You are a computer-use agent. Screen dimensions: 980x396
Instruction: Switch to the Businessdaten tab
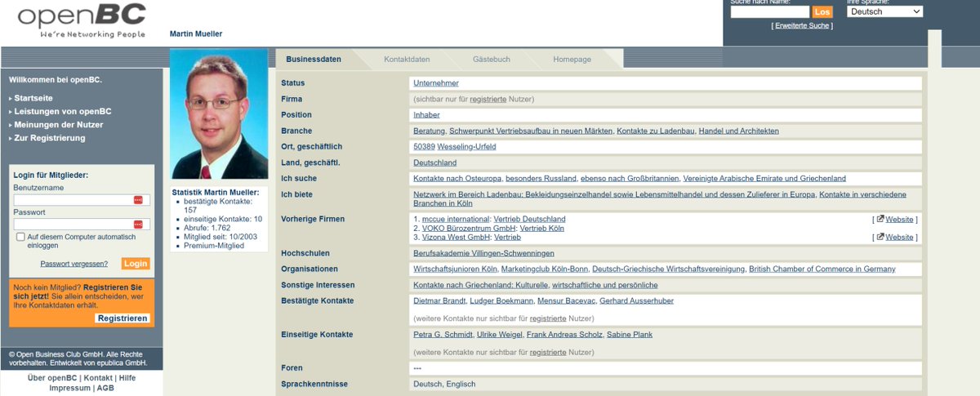tap(314, 60)
